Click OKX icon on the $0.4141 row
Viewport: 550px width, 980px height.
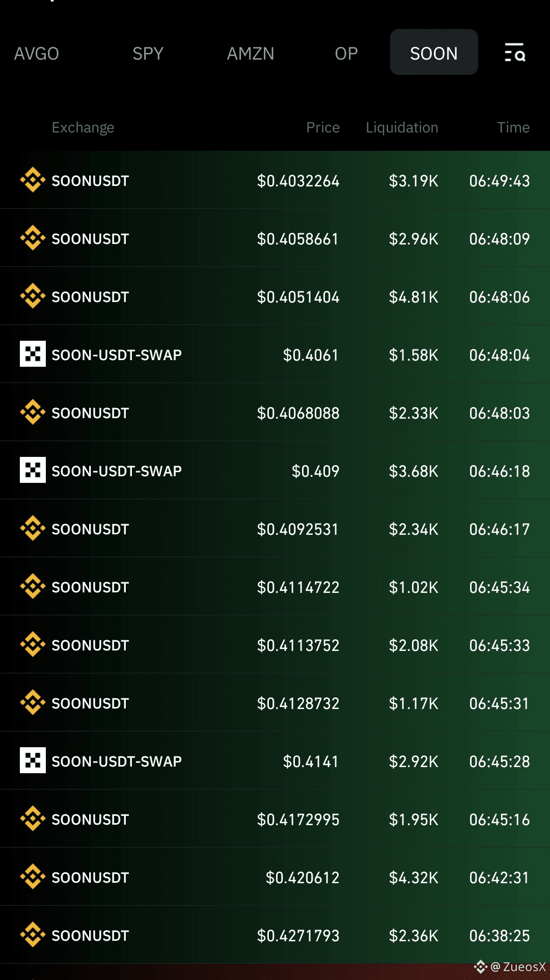click(33, 760)
